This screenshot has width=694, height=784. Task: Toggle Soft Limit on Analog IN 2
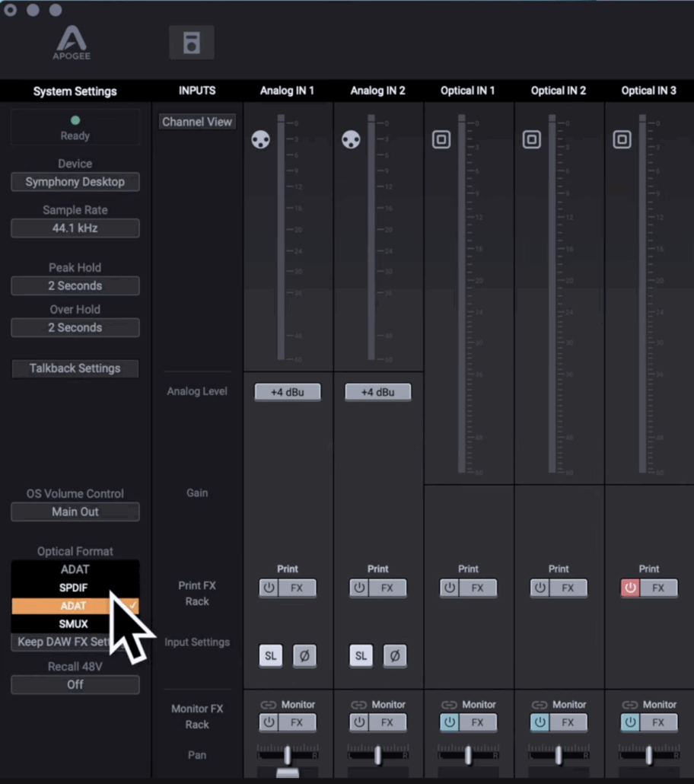coord(361,655)
